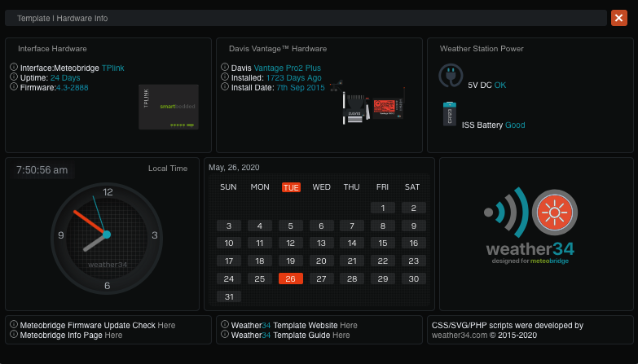Image resolution: width=638 pixels, height=364 pixels.
Task: Click info icon beside Uptime
Action: click(x=14, y=77)
